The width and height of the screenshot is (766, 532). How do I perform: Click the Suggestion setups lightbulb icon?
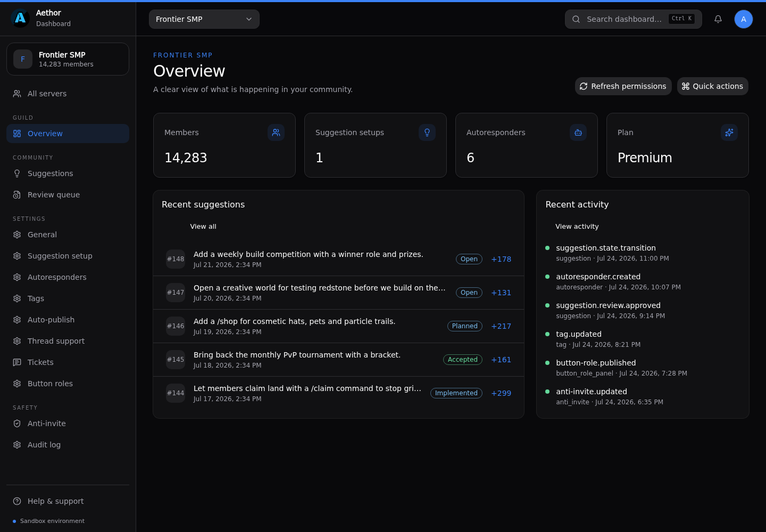click(427, 132)
